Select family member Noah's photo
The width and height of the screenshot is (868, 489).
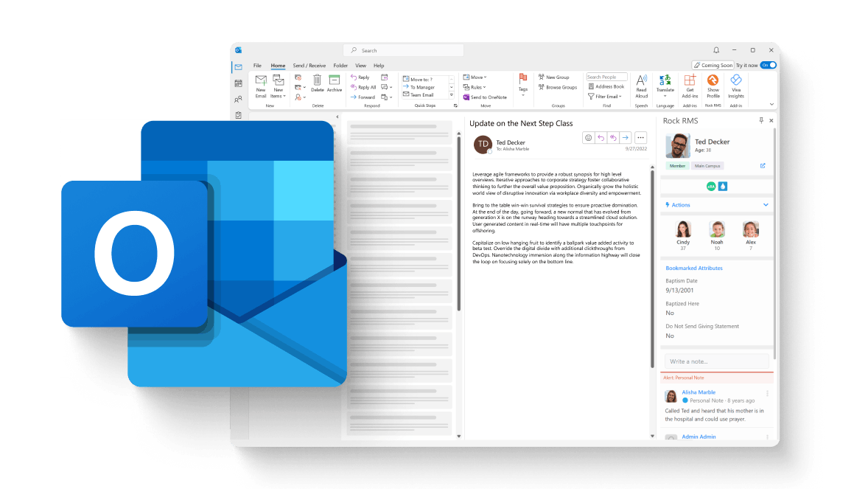pos(717,229)
